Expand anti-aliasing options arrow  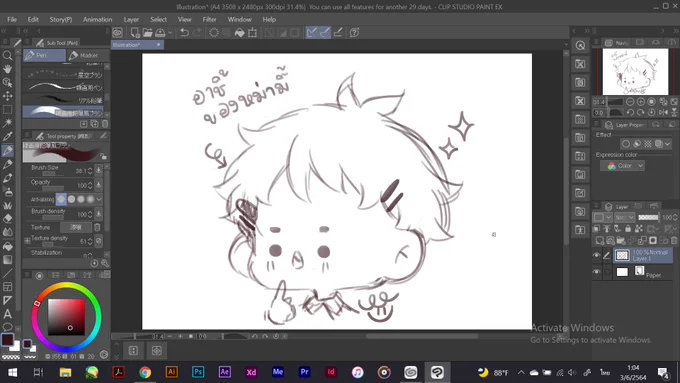pyautogui.click(x=99, y=199)
